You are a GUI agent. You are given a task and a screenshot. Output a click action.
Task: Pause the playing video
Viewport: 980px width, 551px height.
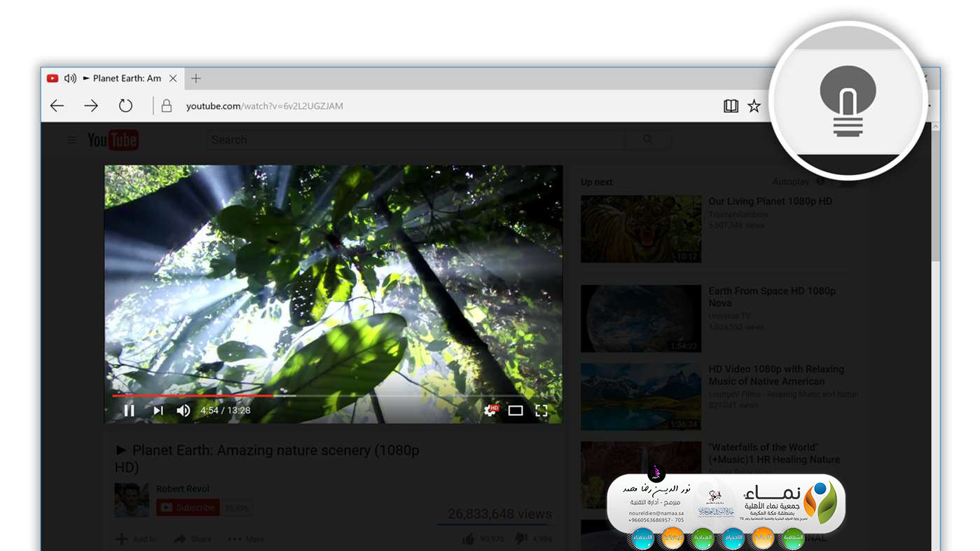click(129, 410)
